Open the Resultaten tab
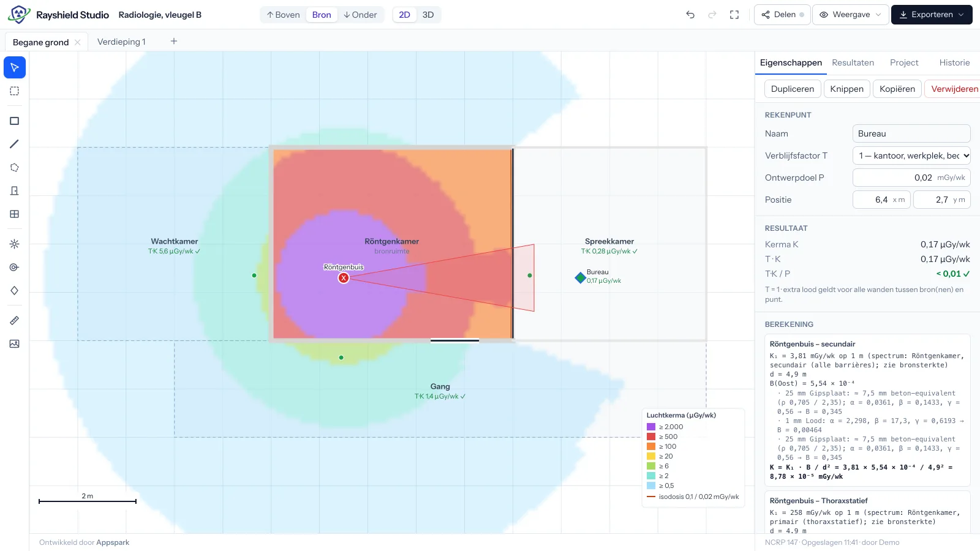980x551 pixels. 853,62
